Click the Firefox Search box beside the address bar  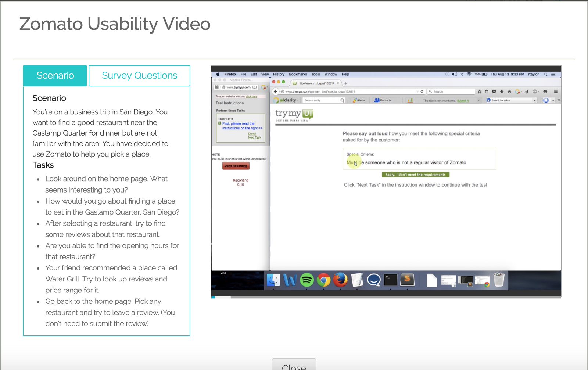[452, 91]
